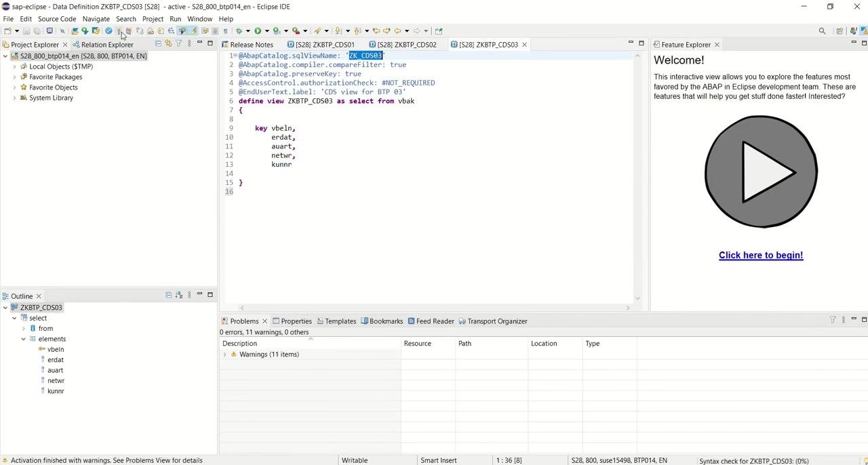Click the Save toolbar icon

[x=26, y=31]
